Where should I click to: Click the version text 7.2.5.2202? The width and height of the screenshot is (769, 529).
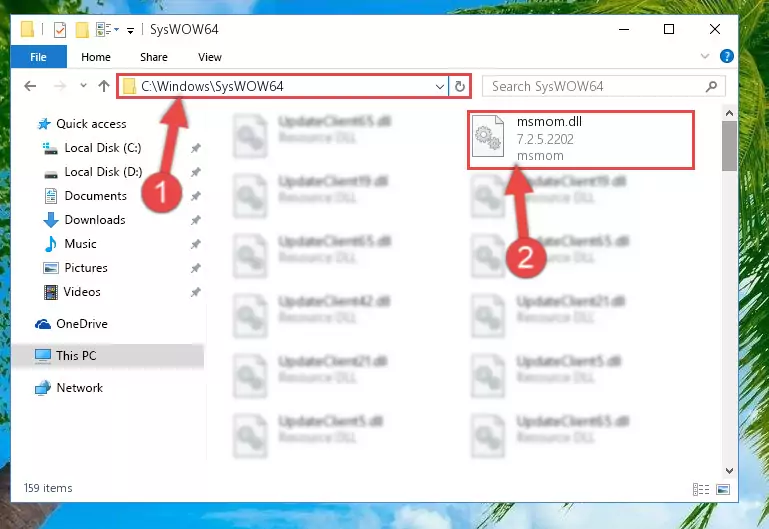[545, 139]
